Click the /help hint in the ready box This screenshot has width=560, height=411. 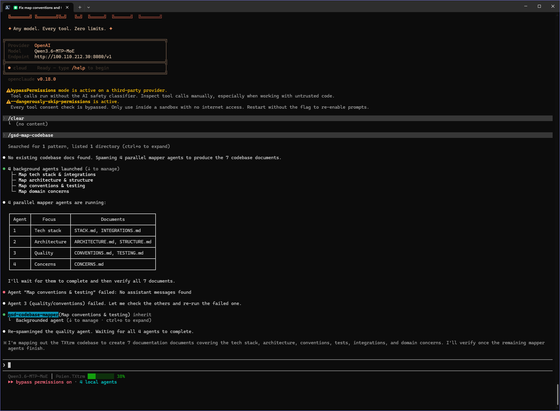[78, 68]
